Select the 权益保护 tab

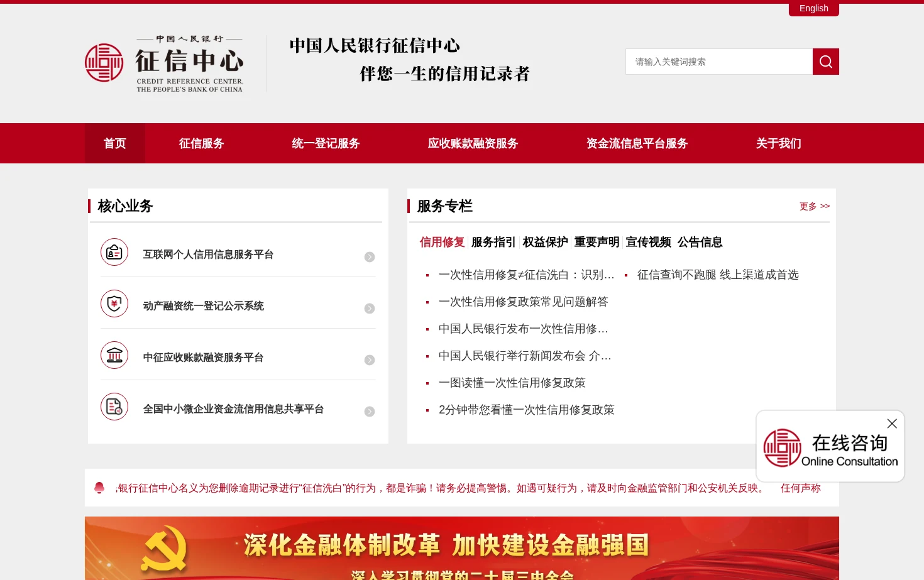pos(546,242)
